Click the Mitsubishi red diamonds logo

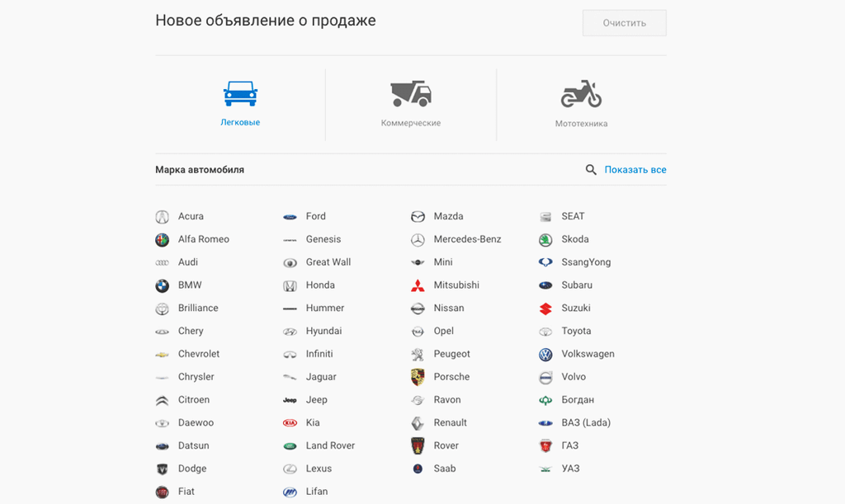click(418, 285)
